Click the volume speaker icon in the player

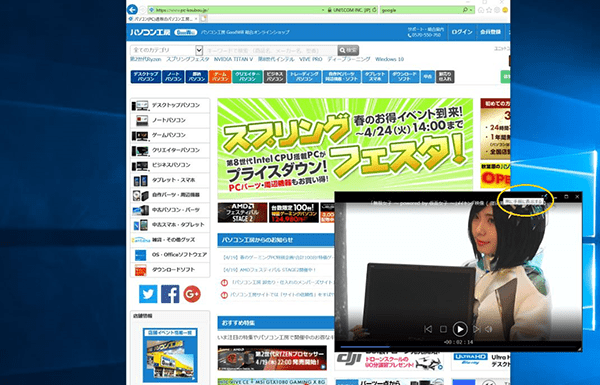pos(489,329)
